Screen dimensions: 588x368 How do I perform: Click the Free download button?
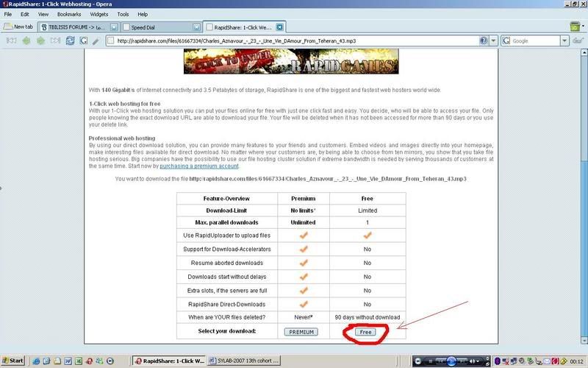[365, 332]
